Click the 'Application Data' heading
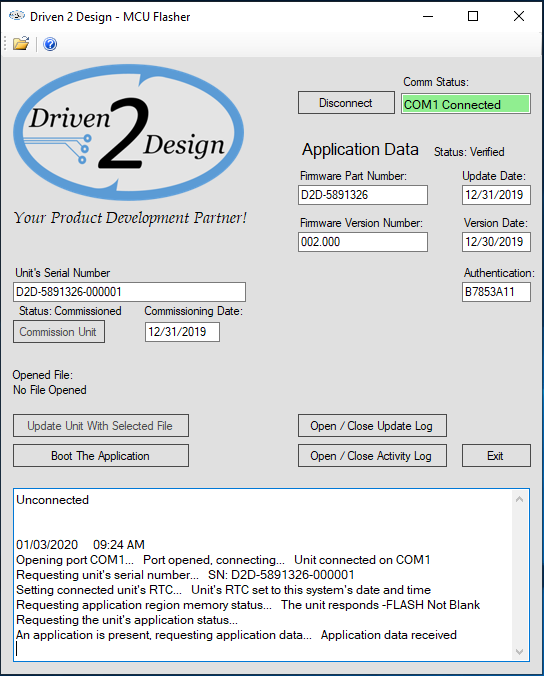The height and width of the screenshot is (676, 544). (x=360, y=150)
